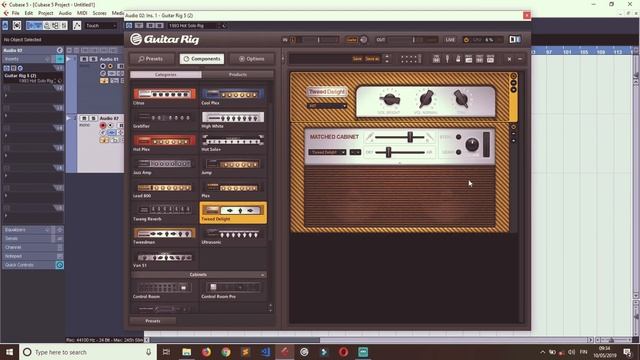This screenshot has width=640, height=360.
Task: Switch to the Products sub-tab
Action: [x=238, y=75]
